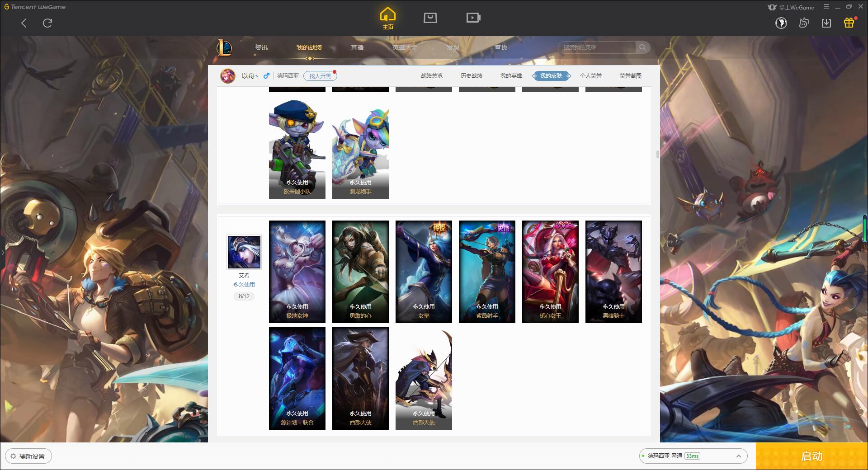Click the 启动 launch button

812,456
